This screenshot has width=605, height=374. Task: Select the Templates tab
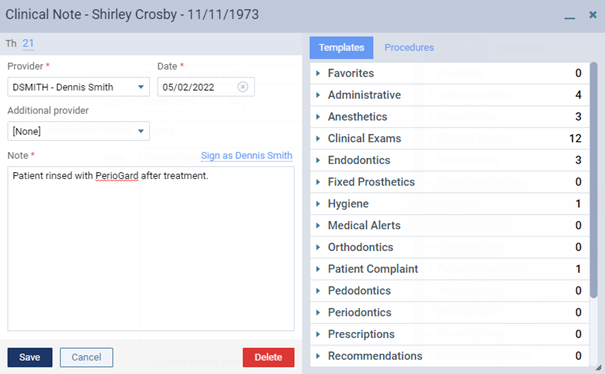341,47
